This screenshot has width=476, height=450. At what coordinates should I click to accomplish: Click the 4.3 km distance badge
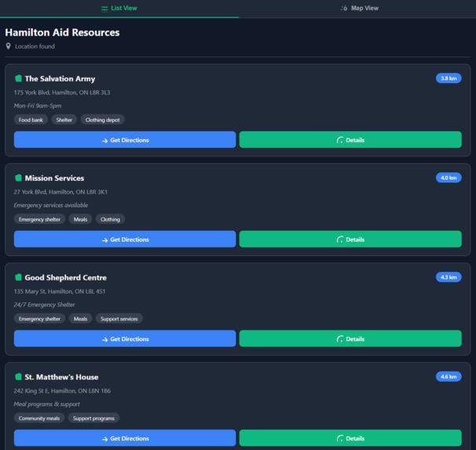click(449, 277)
